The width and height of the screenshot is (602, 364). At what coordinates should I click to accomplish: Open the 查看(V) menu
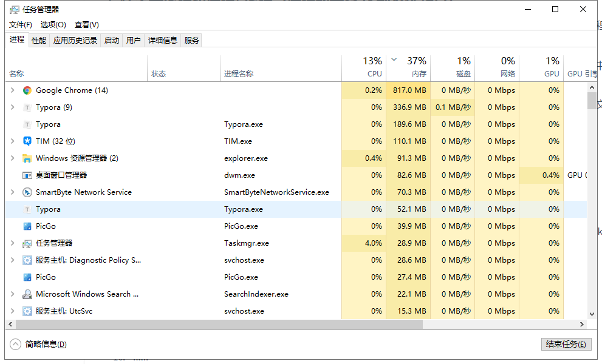coord(87,24)
